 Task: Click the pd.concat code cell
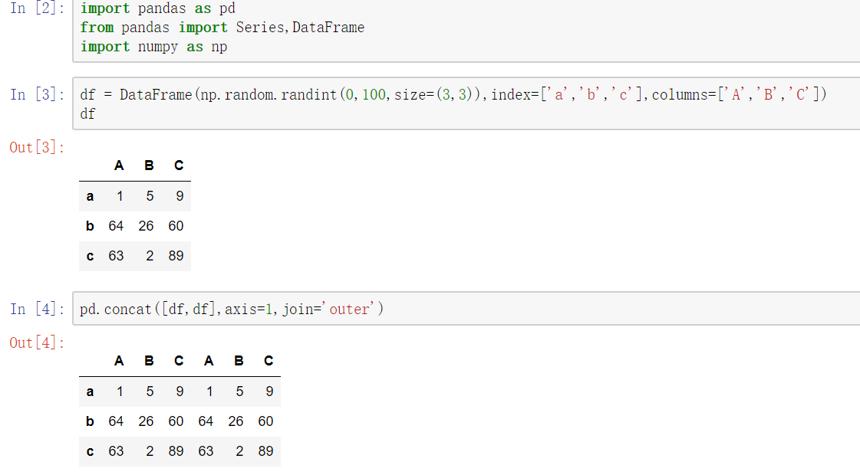[466, 309]
